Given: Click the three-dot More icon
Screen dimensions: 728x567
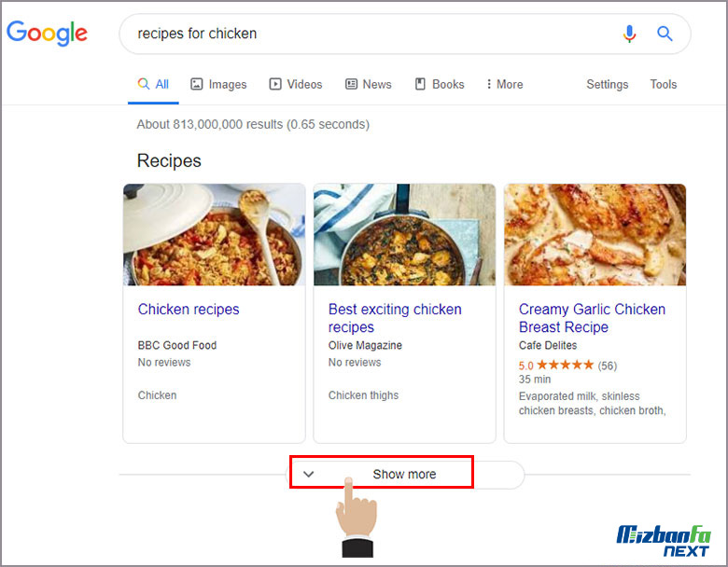Looking at the screenshot, I should 488,84.
